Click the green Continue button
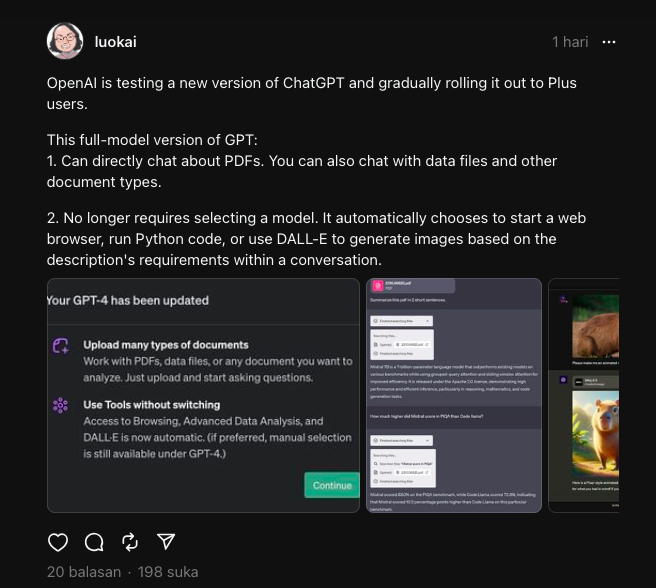 coord(332,485)
